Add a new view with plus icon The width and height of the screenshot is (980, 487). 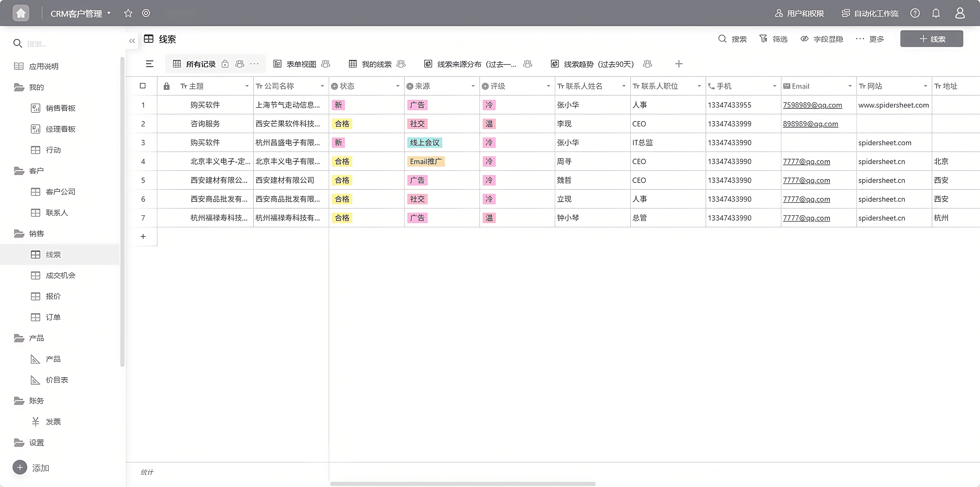click(679, 64)
